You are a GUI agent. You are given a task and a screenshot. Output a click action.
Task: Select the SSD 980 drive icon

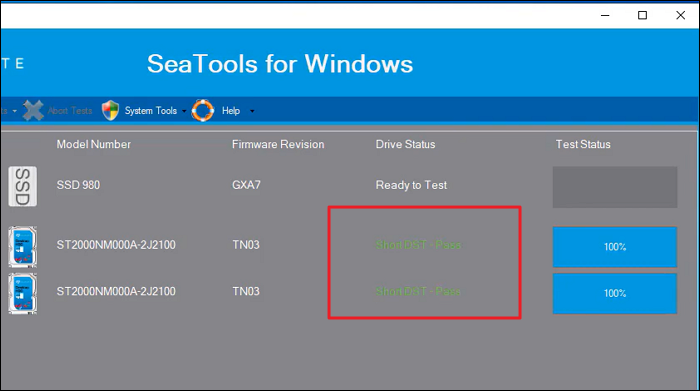tap(23, 186)
